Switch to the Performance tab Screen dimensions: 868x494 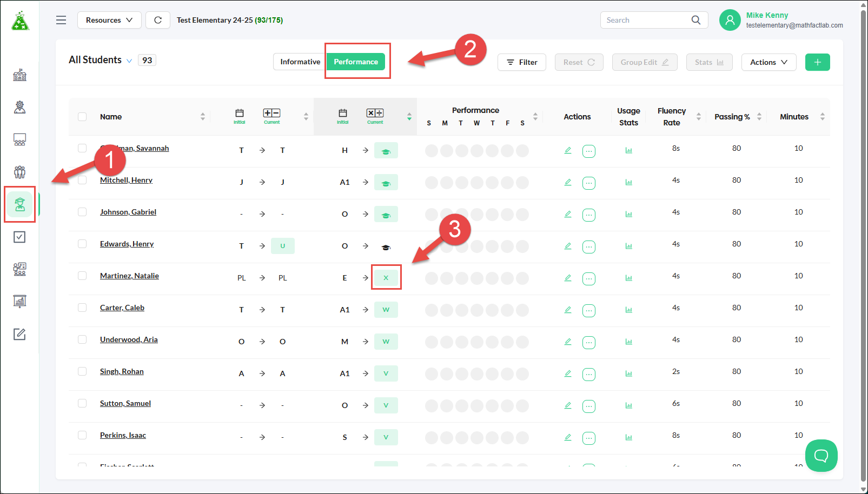tap(356, 62)
